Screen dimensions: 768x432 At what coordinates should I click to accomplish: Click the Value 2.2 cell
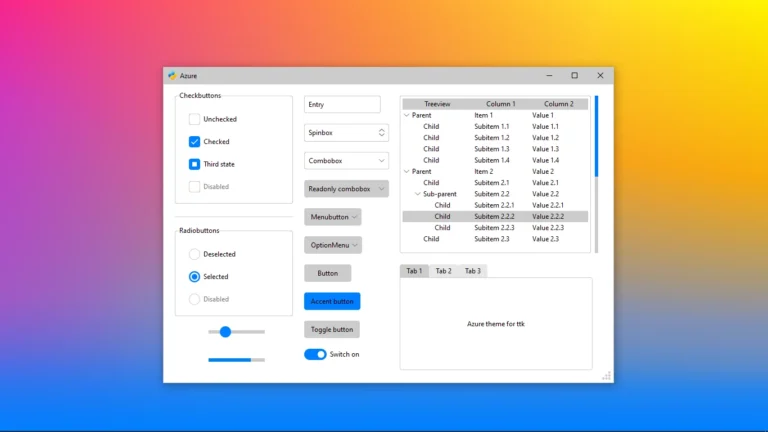(545, 194)
